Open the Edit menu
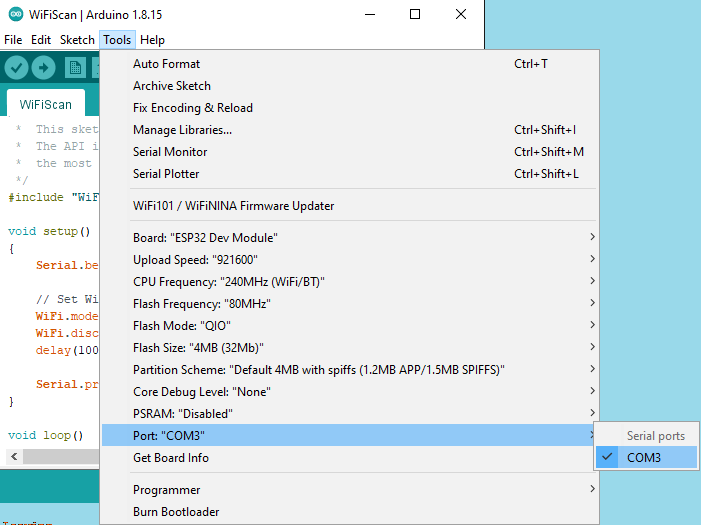This screenshot has height=525, width=701. (x=41, y=40)
